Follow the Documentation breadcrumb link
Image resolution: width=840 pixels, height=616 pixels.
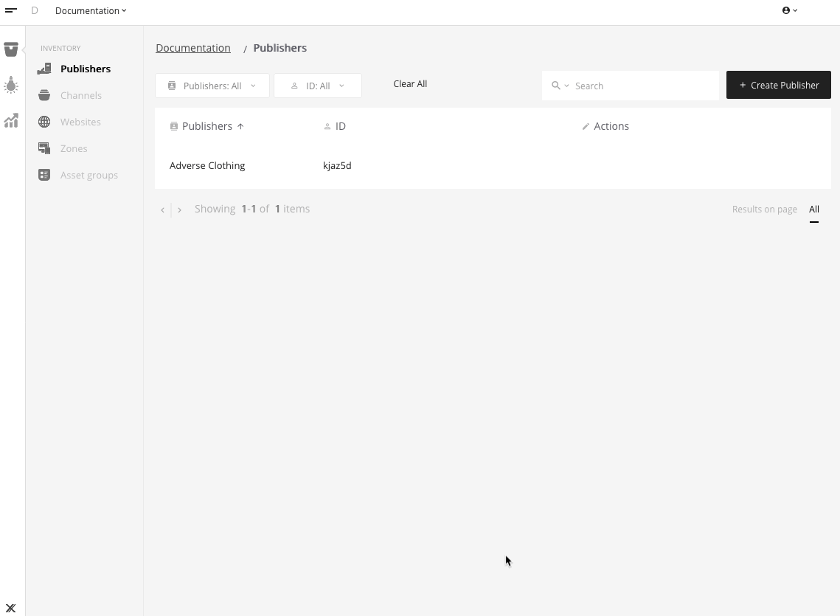coord(193,48)
